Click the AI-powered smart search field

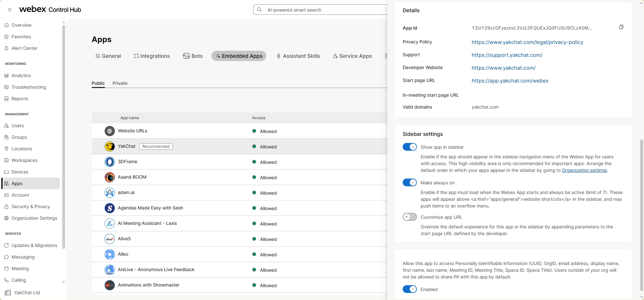[321, 10]
